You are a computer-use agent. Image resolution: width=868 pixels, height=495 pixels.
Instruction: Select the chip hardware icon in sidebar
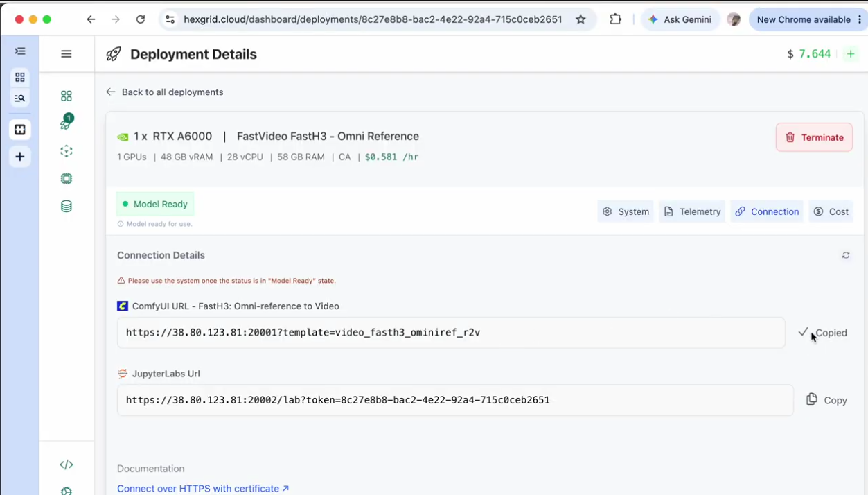click(67, 178)
